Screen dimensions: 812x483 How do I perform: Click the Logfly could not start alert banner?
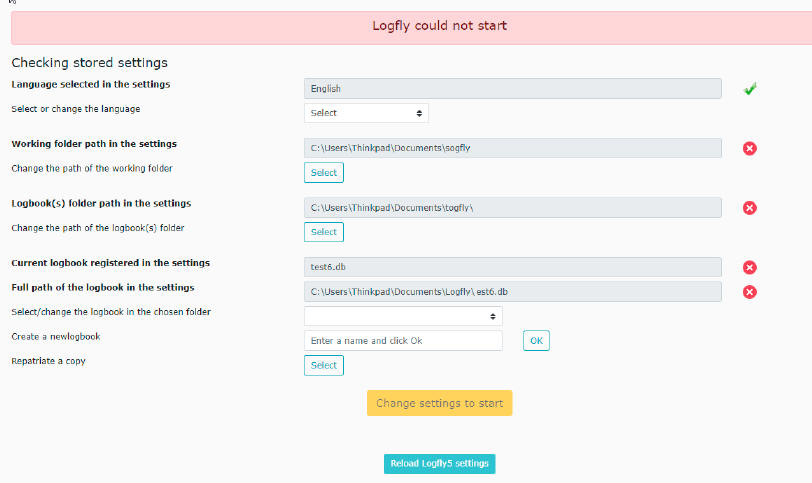click(412, 28)
